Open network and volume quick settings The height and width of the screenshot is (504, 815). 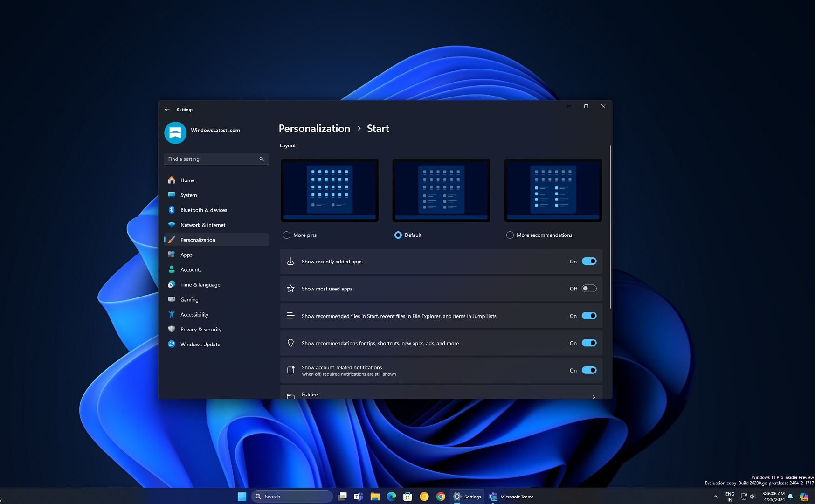point(748,497)
